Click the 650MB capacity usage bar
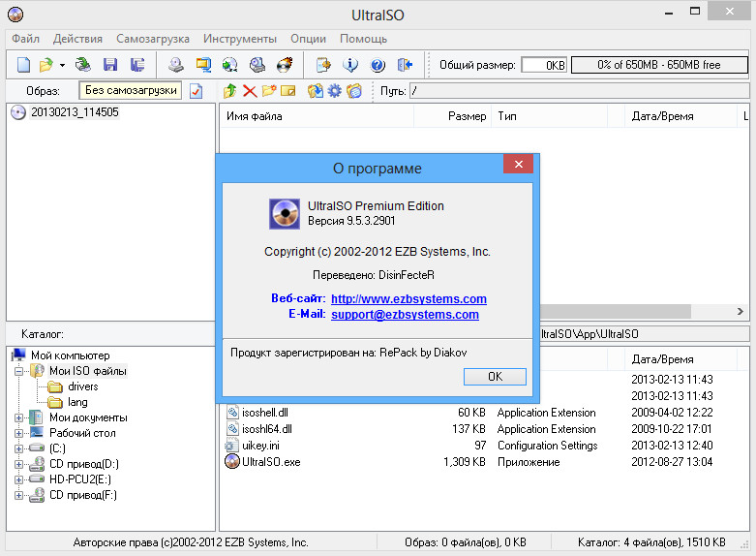Image resolution: width=756 pixels, height=556 pixels. (658, 65)
